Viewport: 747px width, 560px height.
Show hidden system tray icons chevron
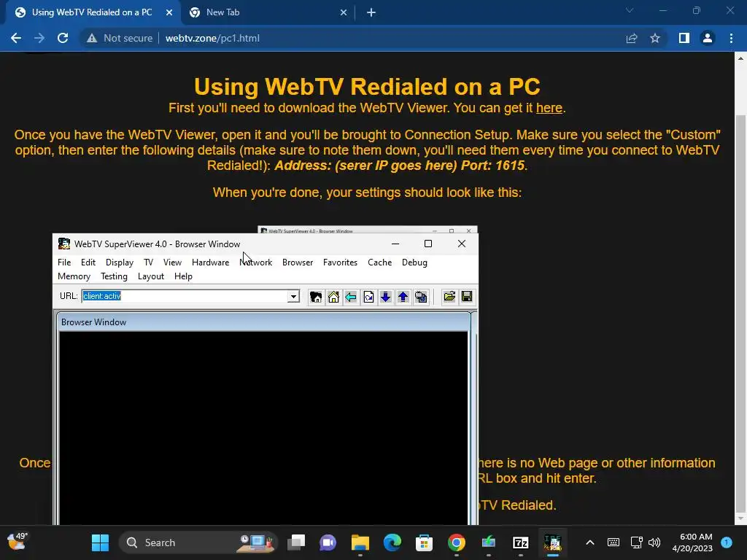(589, 542)
